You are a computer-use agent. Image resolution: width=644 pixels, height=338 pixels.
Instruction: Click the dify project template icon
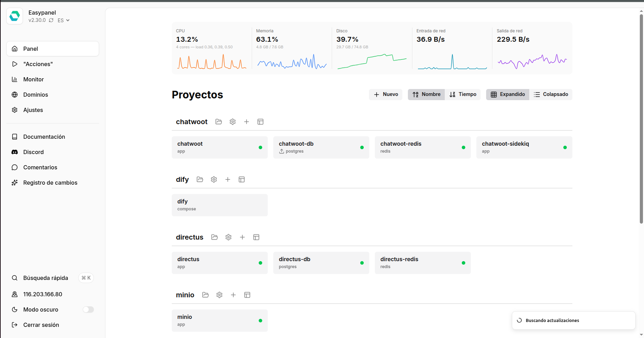click(x=242, y=179)
